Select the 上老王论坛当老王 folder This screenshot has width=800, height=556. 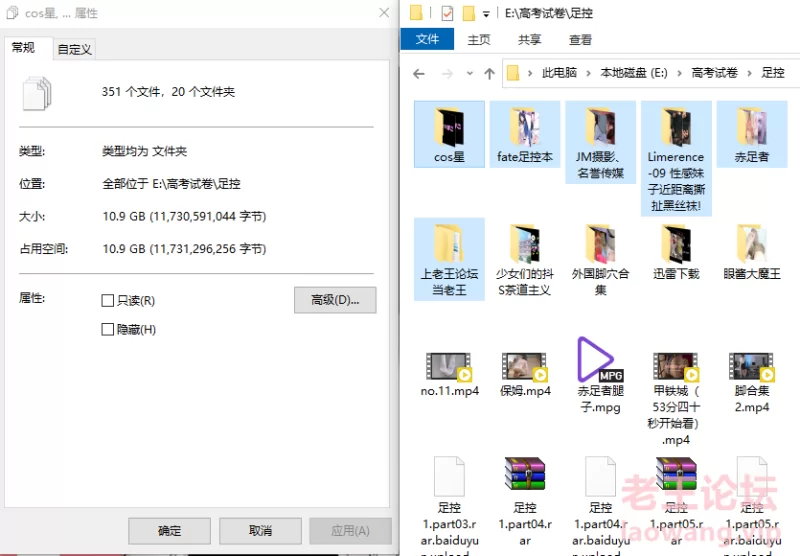point(449,259)
